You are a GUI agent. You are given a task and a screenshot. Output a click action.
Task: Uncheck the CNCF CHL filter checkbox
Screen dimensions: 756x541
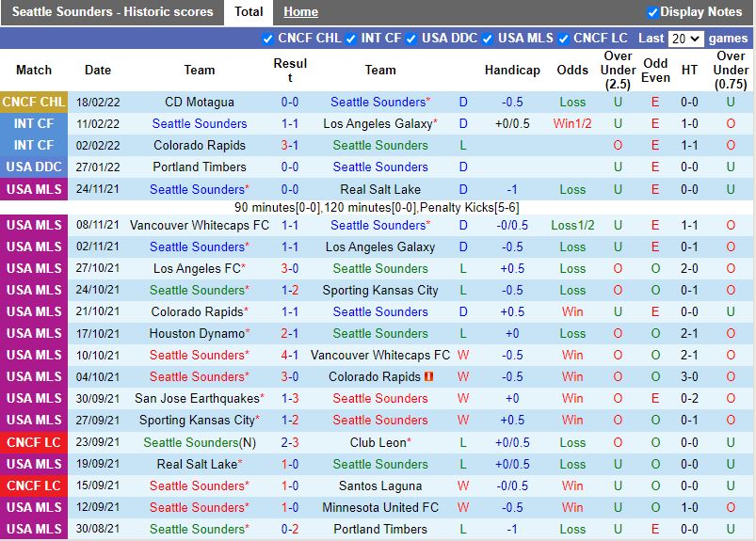[267, 39]
